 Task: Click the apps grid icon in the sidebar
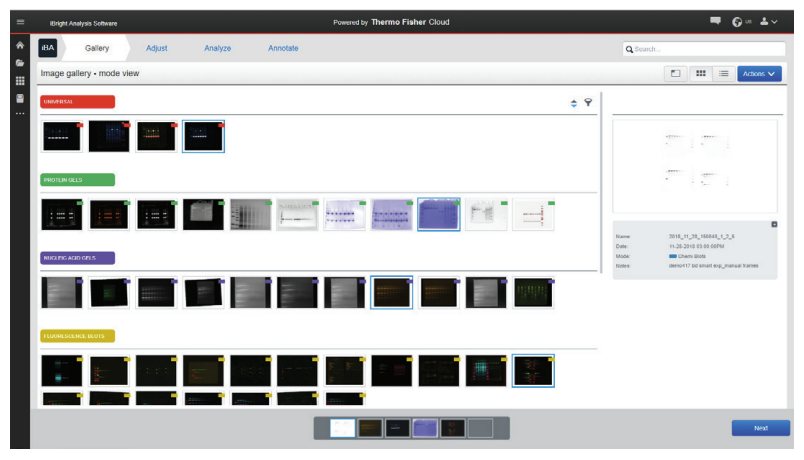tap(19, 81)
